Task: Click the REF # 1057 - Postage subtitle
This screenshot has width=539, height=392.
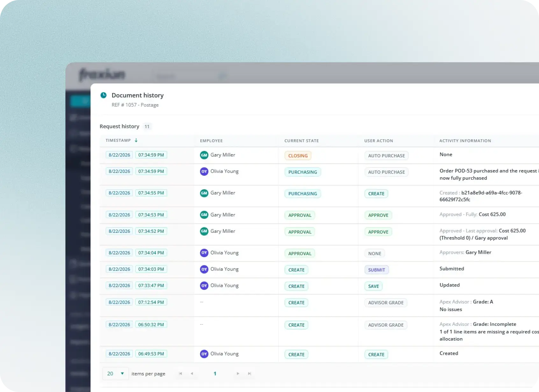Action: tap(135, 105)
